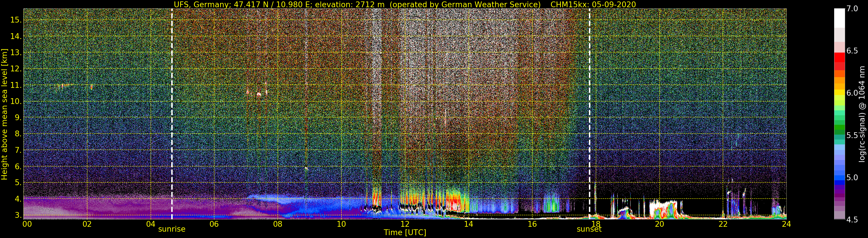Click the time axis tick '08'
The height and width of the screenshot is (238, 868).
coord(278,224)
